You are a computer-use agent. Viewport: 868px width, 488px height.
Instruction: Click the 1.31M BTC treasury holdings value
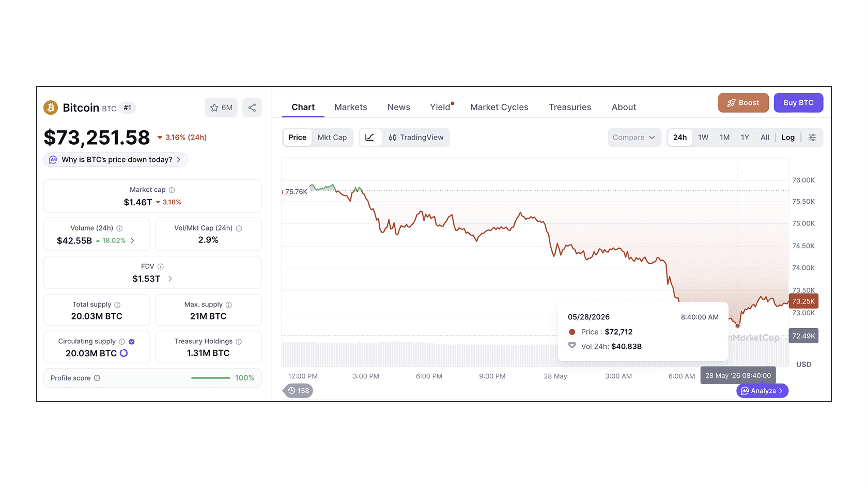pyautogui.click(x=208, y=353)
